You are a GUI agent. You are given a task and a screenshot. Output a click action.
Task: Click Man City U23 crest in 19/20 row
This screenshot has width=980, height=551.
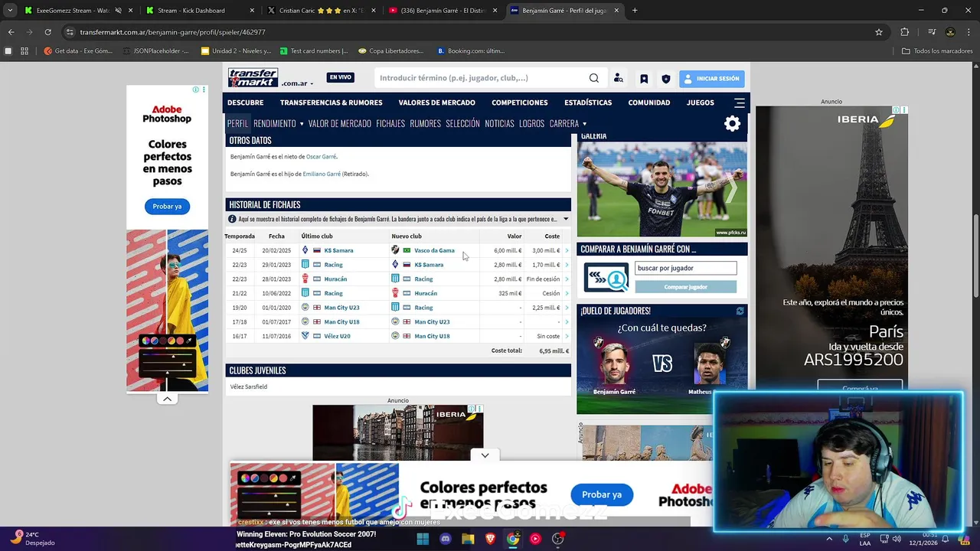click(305, 308)
